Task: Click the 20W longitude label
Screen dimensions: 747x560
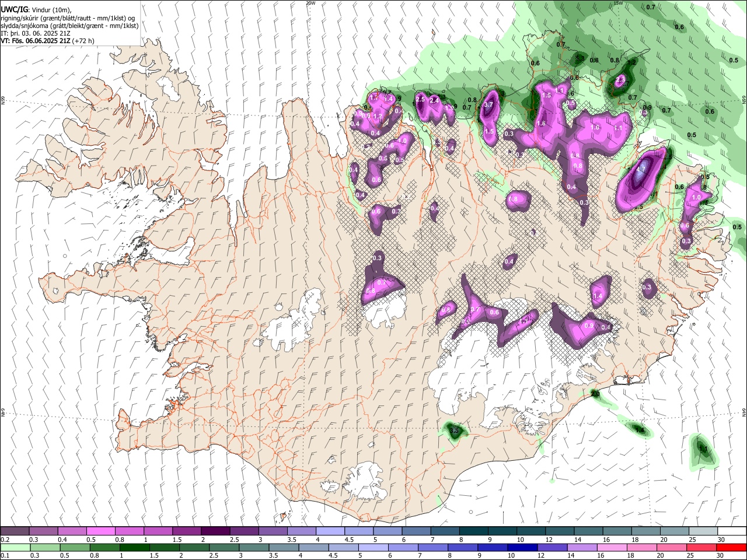Action: click(310, 3)
